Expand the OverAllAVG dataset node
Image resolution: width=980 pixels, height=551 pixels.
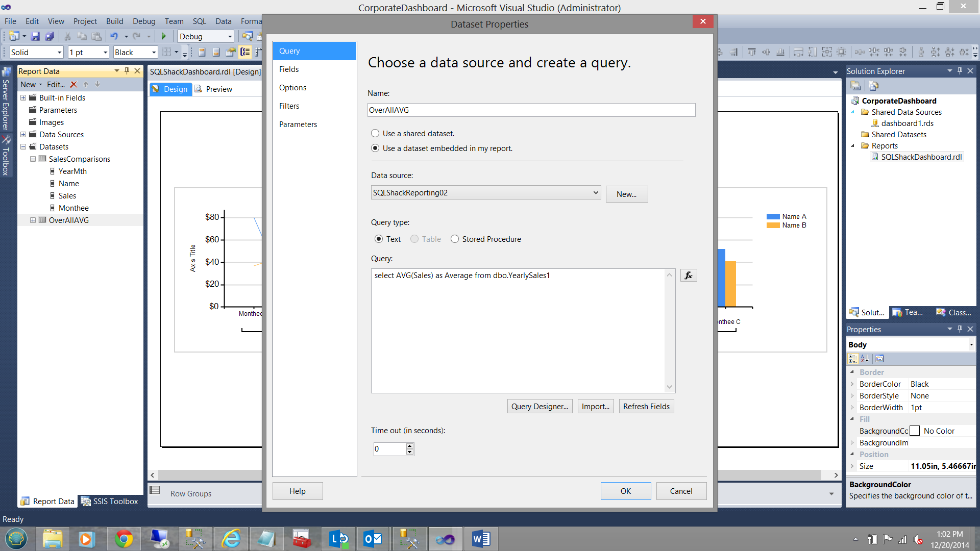[x=33, y=220]
